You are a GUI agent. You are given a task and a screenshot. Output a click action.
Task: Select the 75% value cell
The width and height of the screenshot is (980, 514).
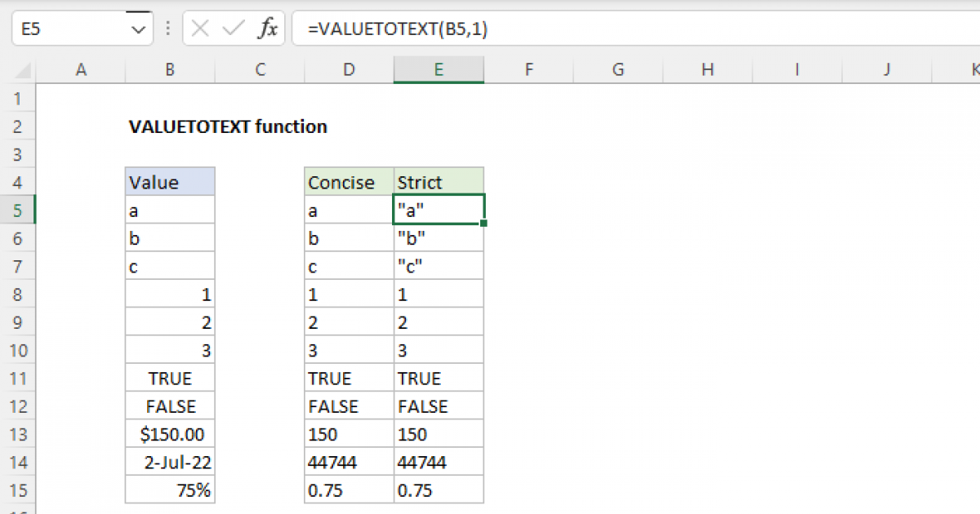(170, 490)
